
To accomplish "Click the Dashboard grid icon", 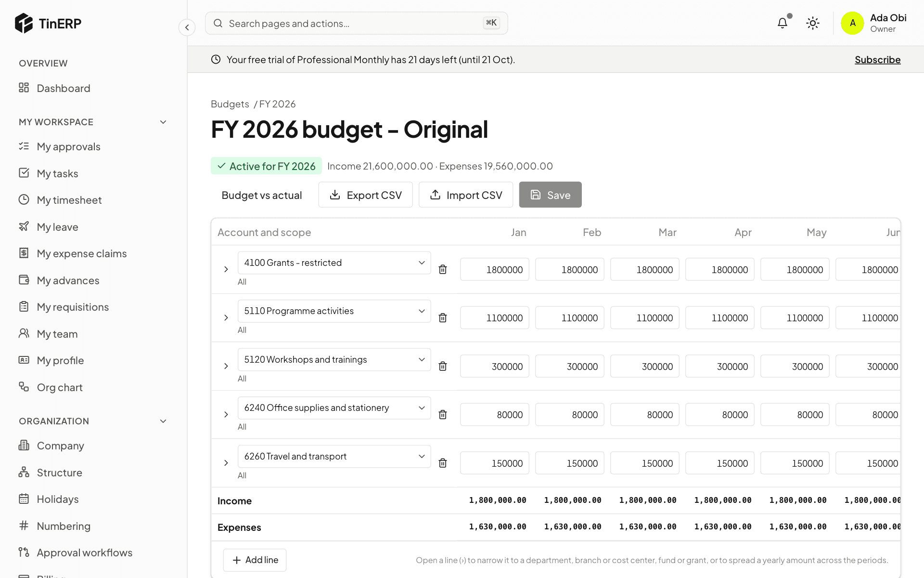I will point(24,88).
